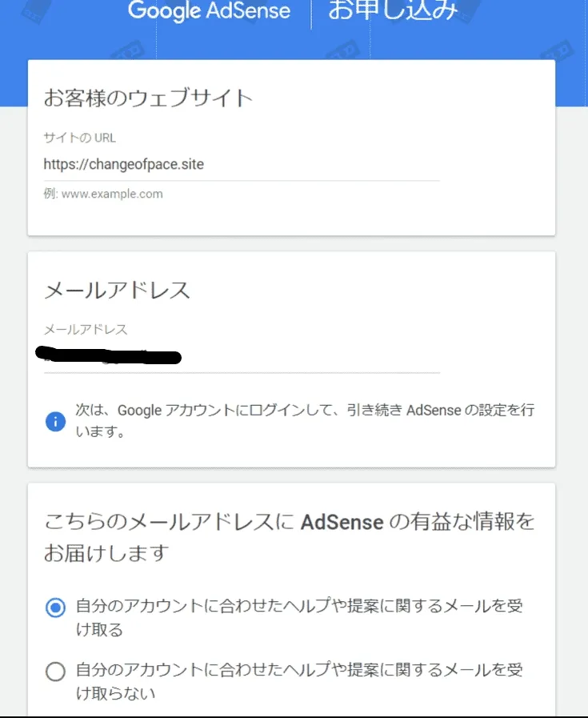Select the receive personalized AdSense emails option
This screenshot has height=718, width=588.
click(x=54, y=608)
